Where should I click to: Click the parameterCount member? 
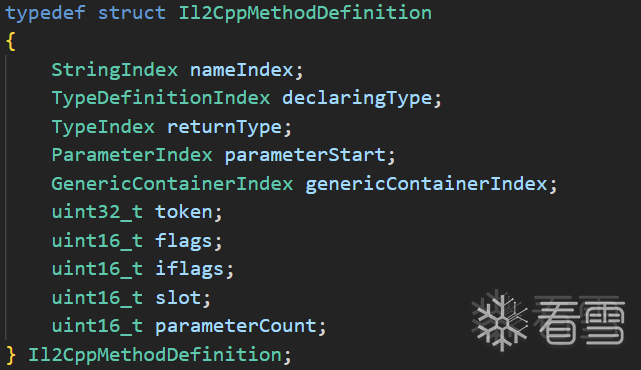coord(235,326)
